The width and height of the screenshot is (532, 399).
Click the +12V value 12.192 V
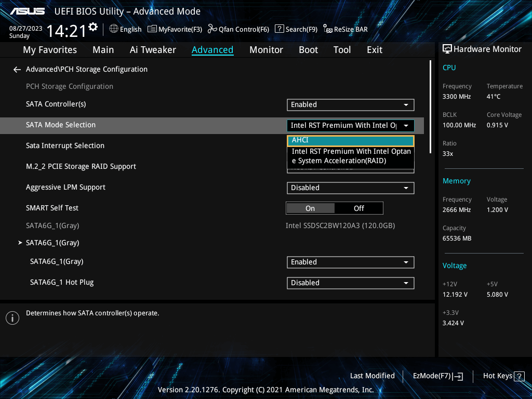455,295
